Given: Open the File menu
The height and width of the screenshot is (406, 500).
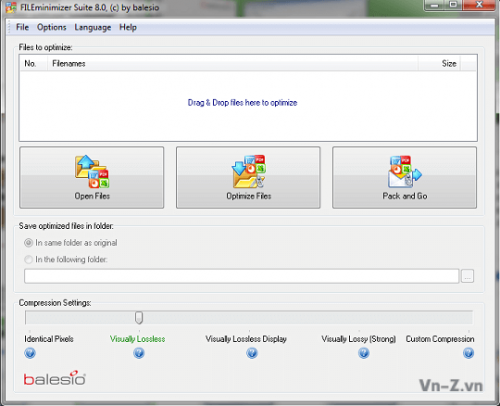Looking at the screenshot, I should point(22,27).
